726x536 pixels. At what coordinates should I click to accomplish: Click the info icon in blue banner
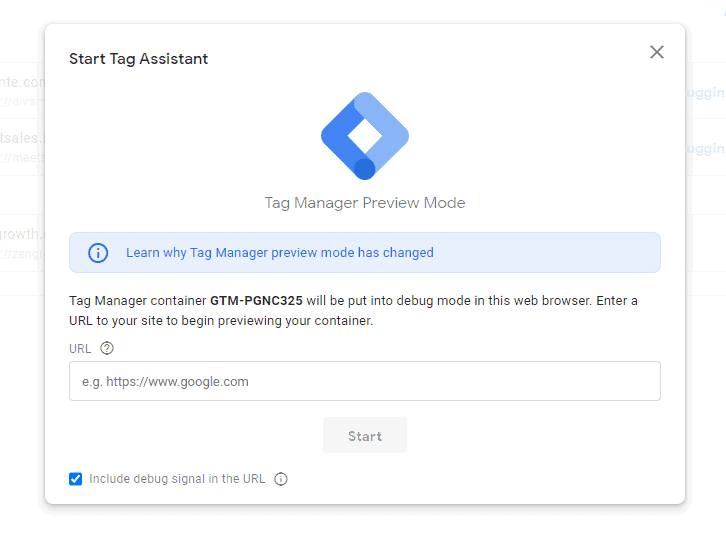tap(98, 253)
